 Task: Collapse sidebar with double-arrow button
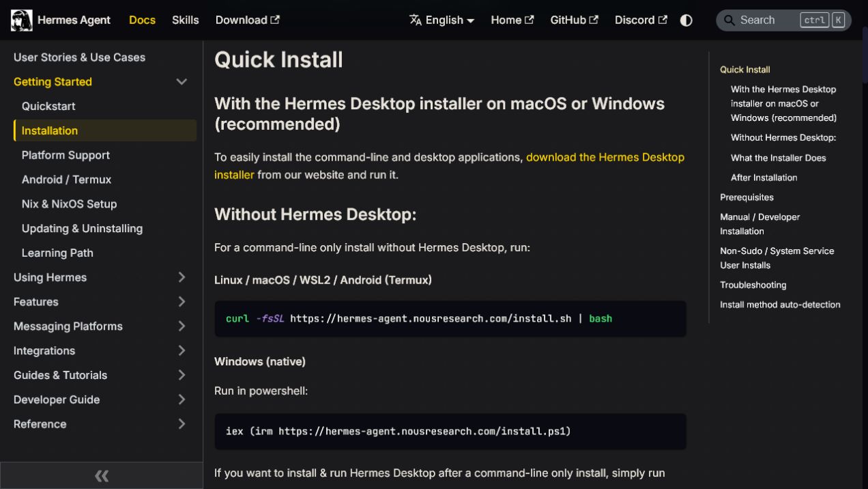[x=102, y=475]
